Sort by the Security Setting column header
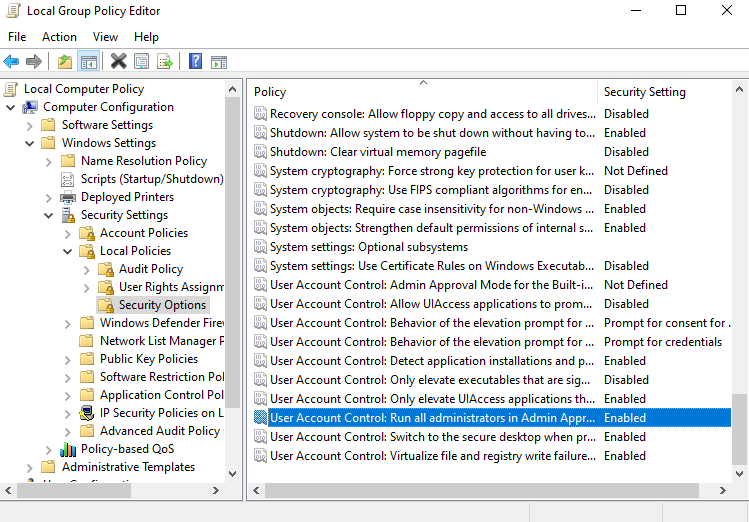The image size is (749, 522). click(x=664, y=92)
